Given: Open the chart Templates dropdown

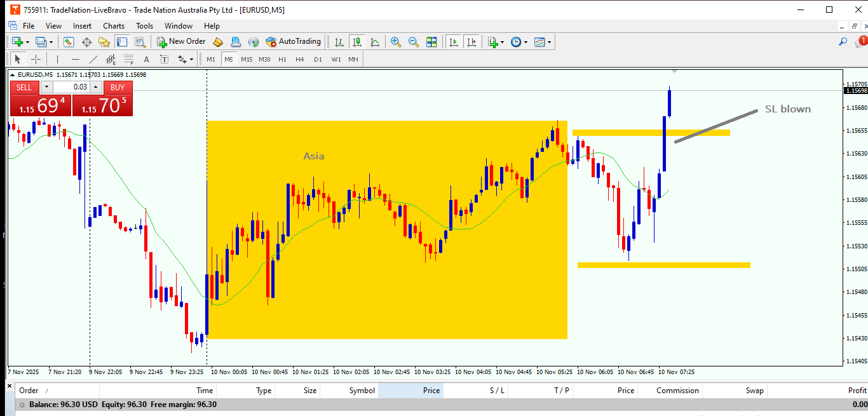Looking at the screenshot, I should (543, 42).
